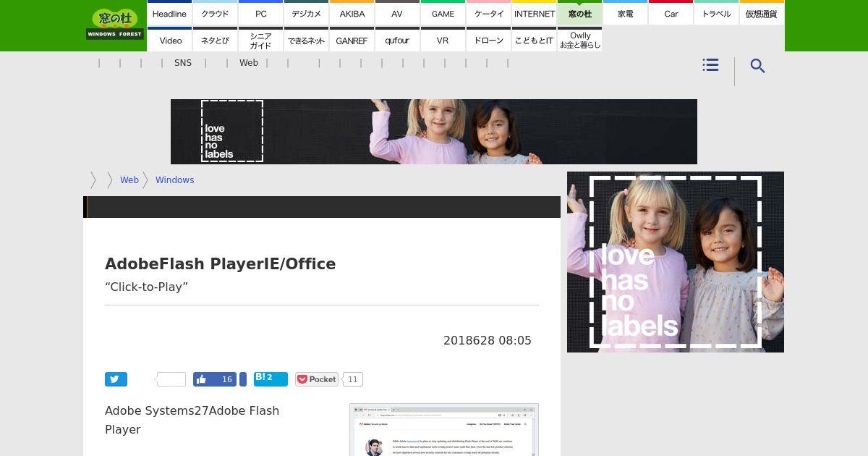
Task: Open the Car tab
Action: [671, 14]
